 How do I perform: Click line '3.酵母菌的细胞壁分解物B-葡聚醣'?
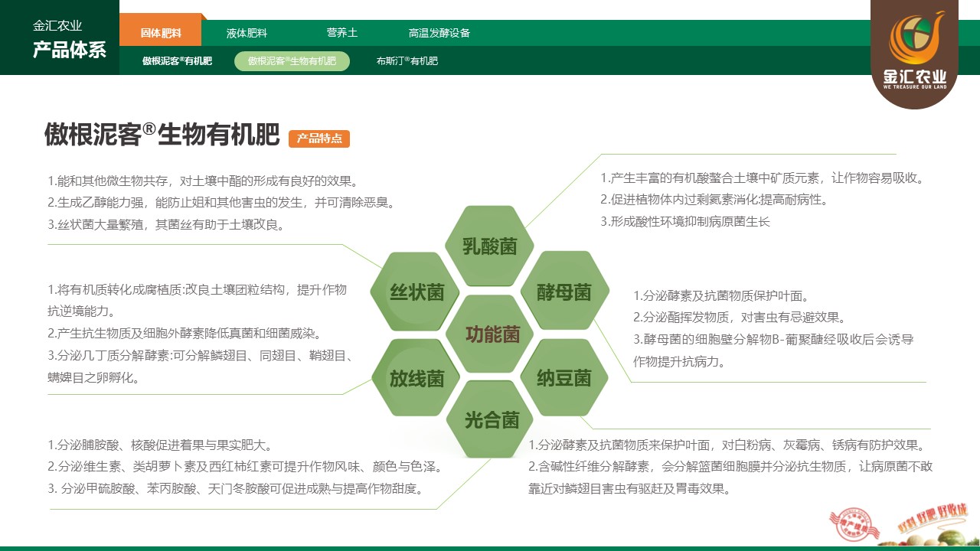773,340
